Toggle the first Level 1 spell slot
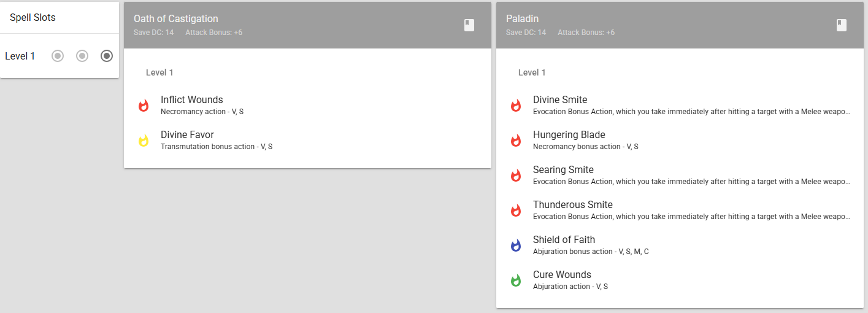Image resolution: width=868 pixels, height=313 pixels. (58, 56)
